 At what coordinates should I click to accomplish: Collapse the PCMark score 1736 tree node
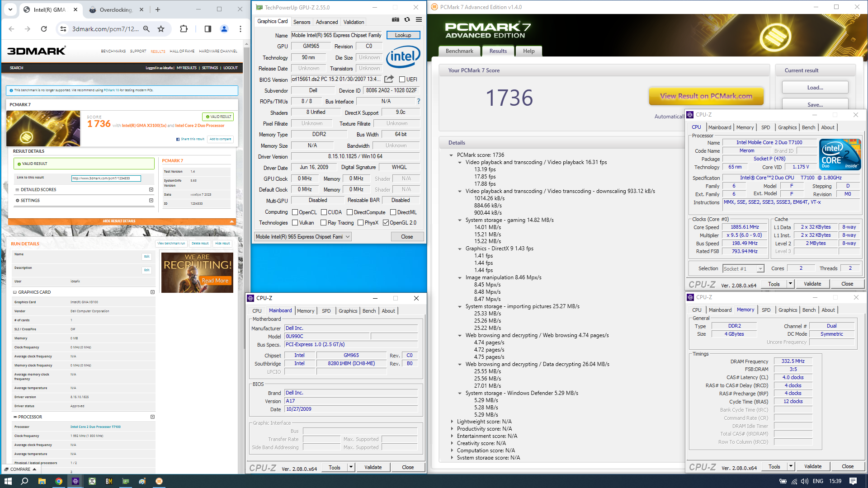pyautogui.click(x=451, y=155)
